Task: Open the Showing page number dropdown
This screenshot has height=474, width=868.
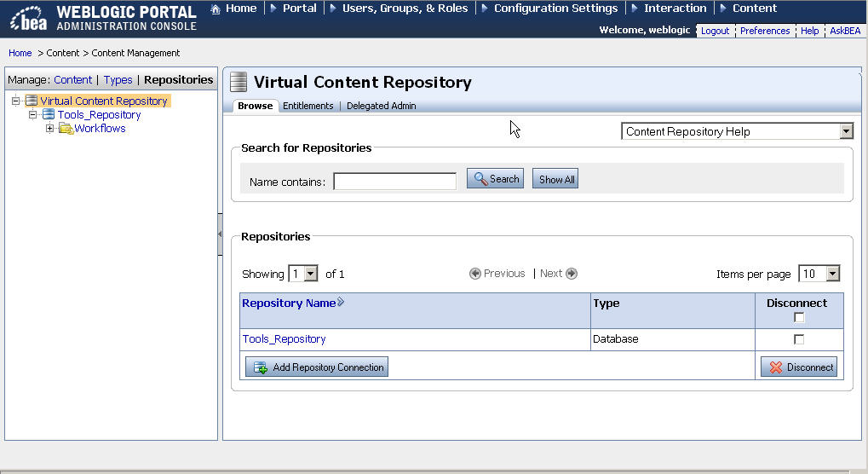Action: pyautogui.click(x=311, y=274)
